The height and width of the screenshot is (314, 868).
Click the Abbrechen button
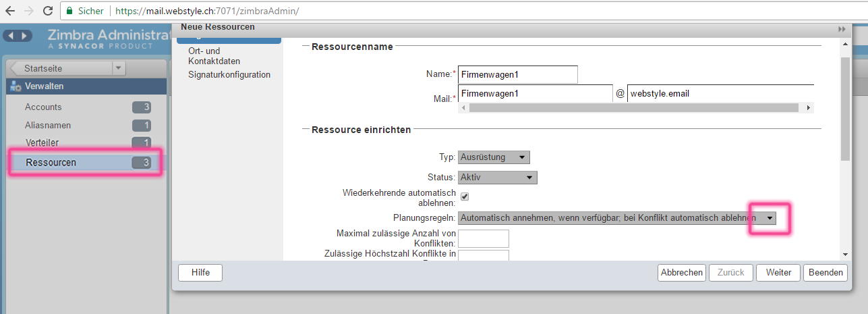click(681, 272)
